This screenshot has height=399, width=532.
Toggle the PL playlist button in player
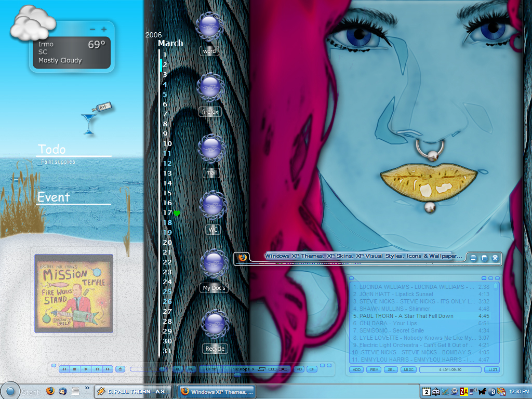tap(178, 369)
